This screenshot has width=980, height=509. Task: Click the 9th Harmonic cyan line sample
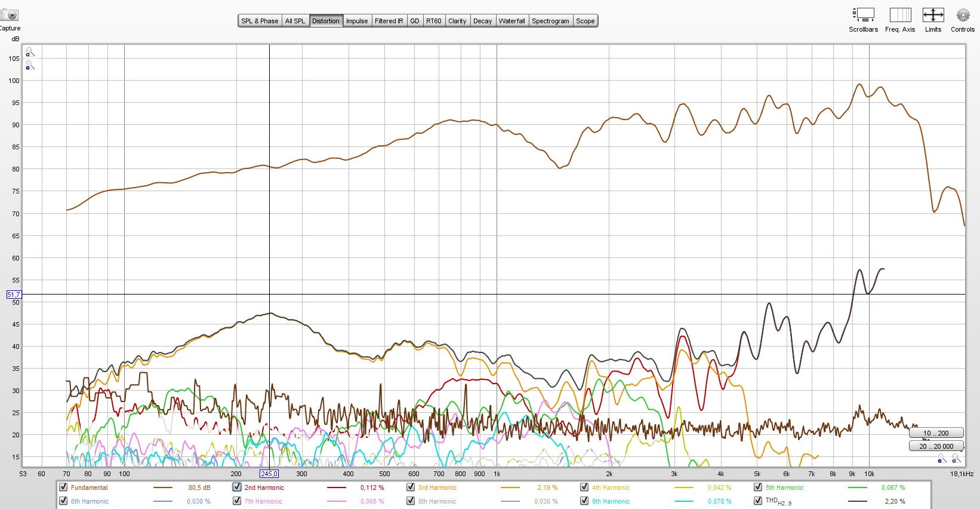[684, 501]
